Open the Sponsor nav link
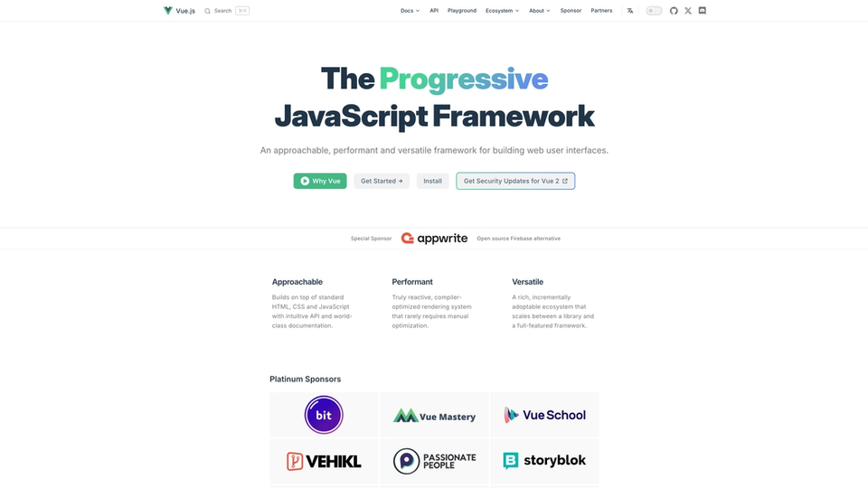 tap(571, 11)
